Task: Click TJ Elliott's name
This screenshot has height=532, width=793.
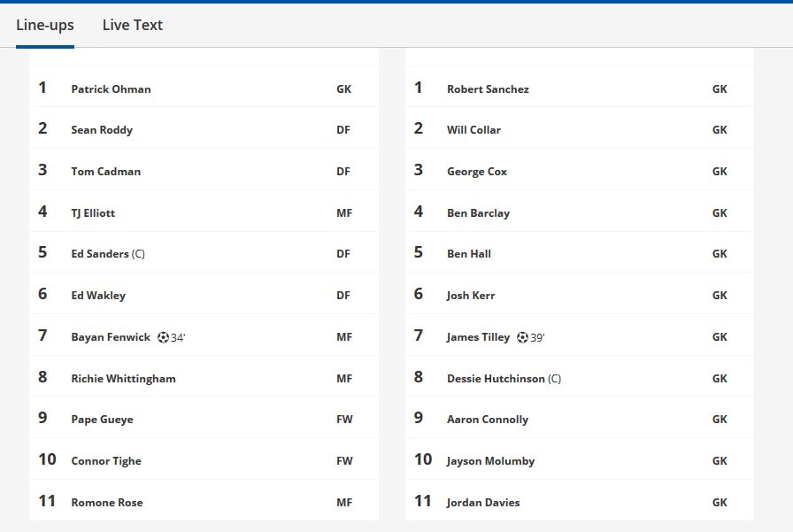Action: (x=93, y=213)
